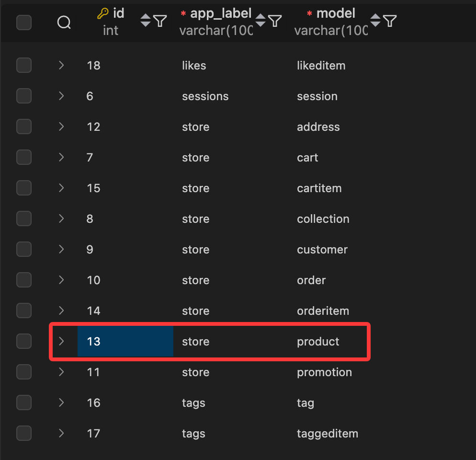Expand the row with id 12

tap(61, 126)
